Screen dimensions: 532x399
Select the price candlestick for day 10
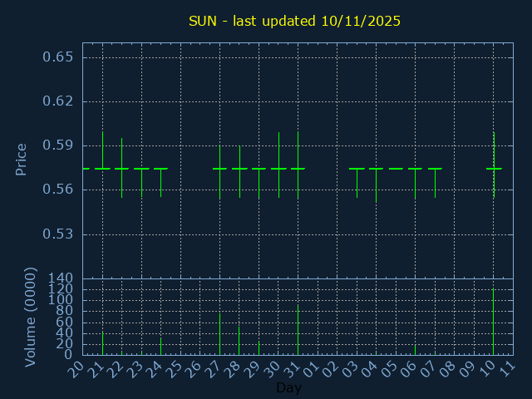click(x=494, y=168)
